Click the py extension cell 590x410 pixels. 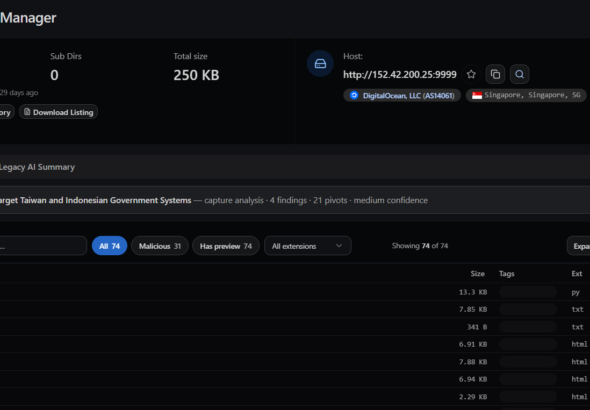click(x=575, y=292)
